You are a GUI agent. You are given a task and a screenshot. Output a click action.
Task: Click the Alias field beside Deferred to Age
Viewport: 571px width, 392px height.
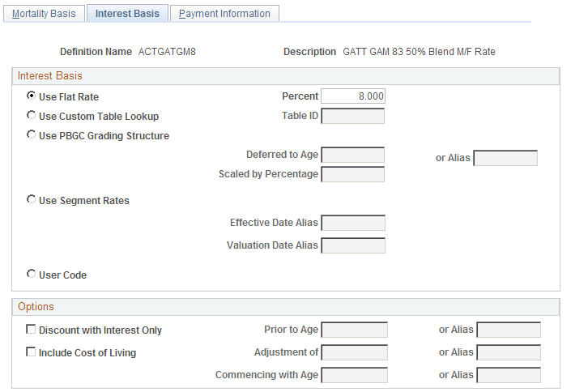(x=505, y=158)
